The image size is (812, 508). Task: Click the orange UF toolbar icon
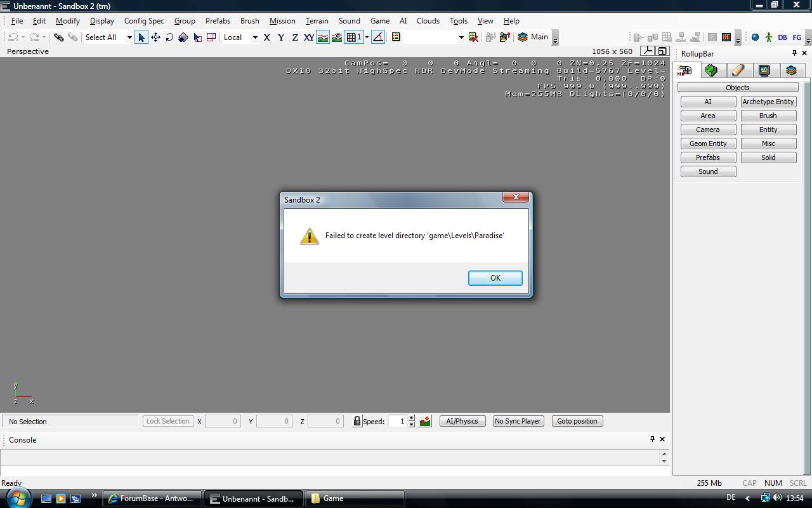click(726, 37)
